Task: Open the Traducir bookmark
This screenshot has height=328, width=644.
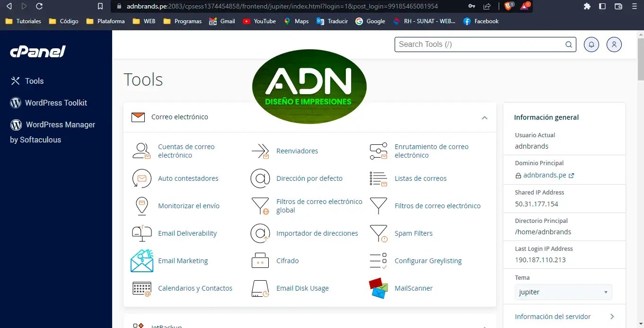Action: point(332,21)
